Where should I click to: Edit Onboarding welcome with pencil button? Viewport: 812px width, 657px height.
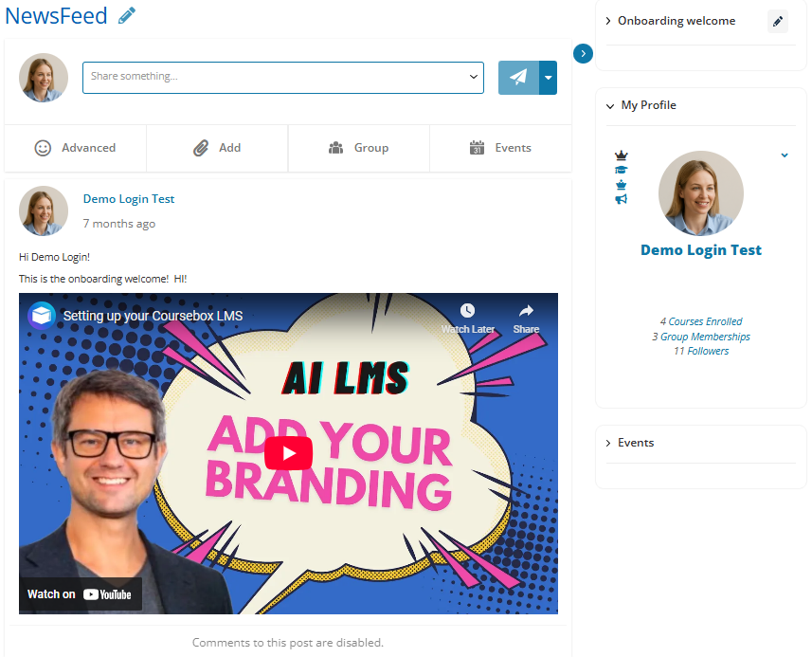(778, 21)
